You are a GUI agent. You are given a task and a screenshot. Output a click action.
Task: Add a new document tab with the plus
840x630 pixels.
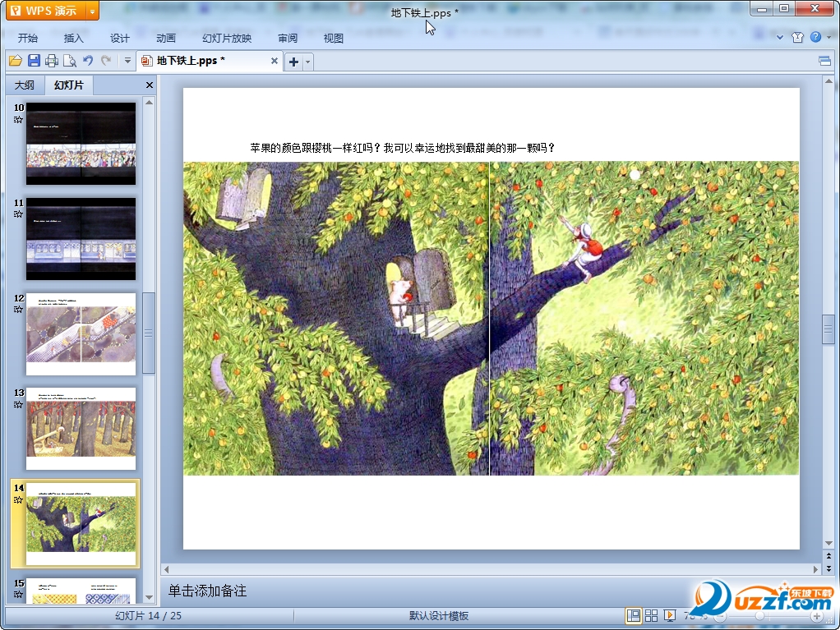point(293,62)
